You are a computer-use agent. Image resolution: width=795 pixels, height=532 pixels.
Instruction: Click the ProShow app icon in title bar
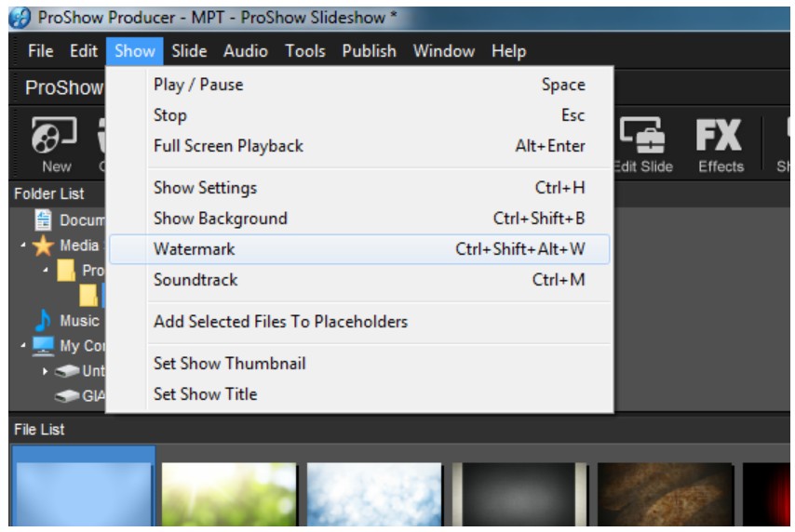(20, 19)
